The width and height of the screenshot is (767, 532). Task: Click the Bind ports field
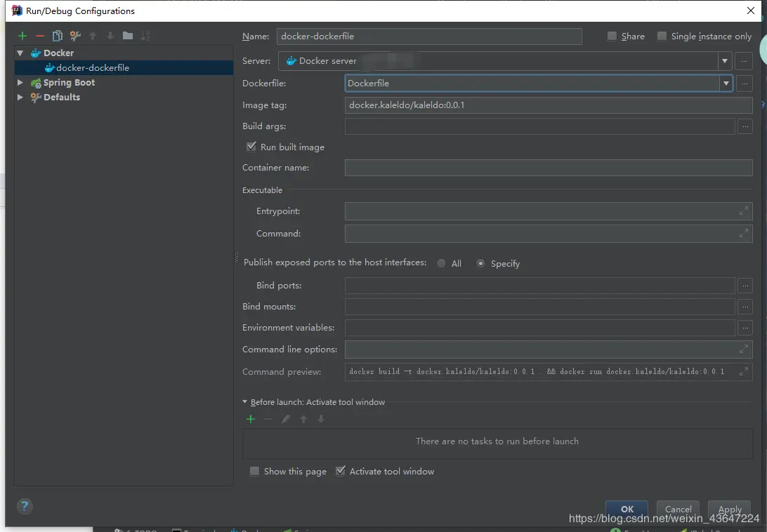[x=539, y=286]
